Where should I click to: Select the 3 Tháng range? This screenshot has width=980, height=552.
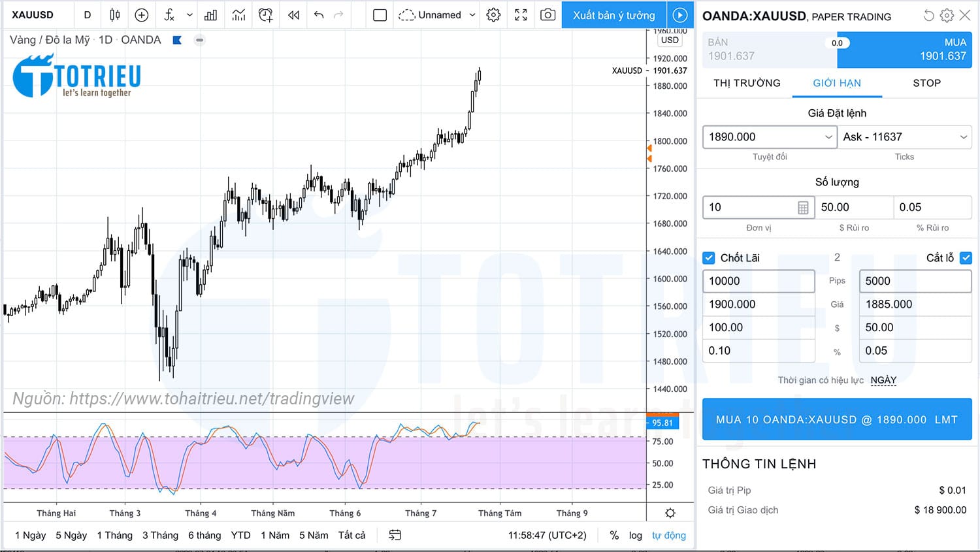click(x=160, y=535)
